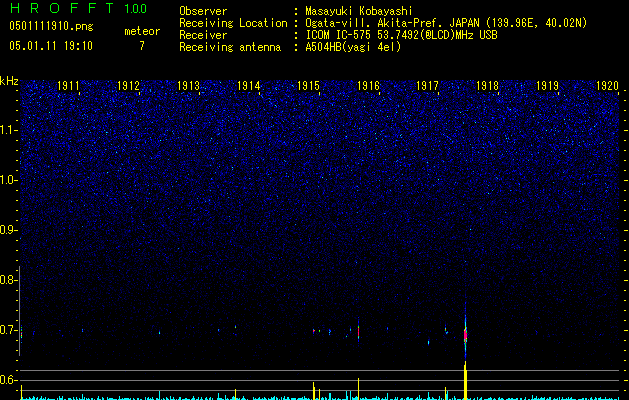Image resolution: width=629 pixels, height=400 pixels.
Task: Click the 1913 time axis marker
Action: (189, 86)
